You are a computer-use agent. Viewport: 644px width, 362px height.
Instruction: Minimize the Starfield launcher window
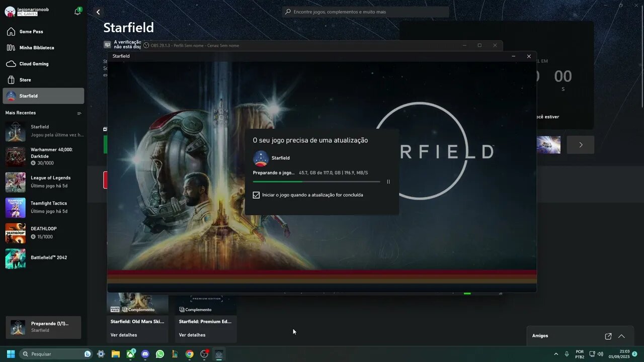[x=513, y=56]
